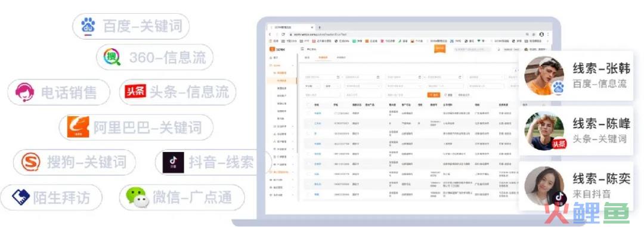
Task: Open the 线索–张韩 lead card
Action: (x=575, y=76)
